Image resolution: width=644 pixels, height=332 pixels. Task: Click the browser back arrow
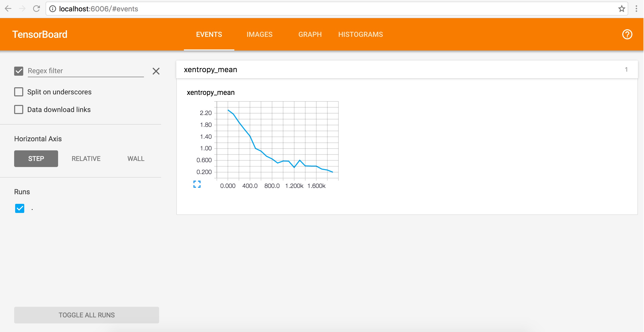(x=8, y=9)
